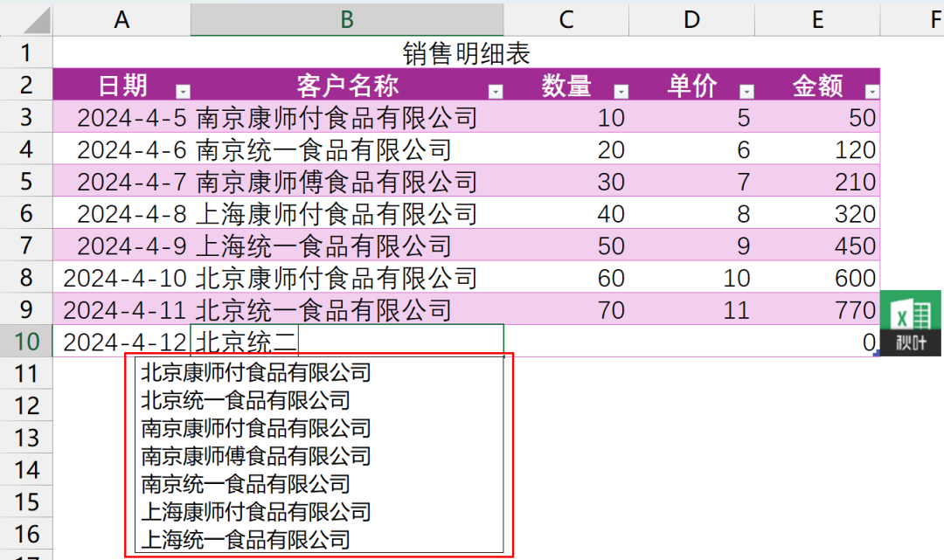Click the quantity cell 30

[566, 181]
